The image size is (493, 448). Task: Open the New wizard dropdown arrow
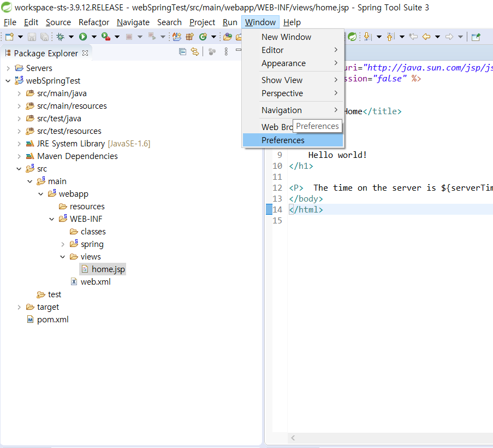click(20, 37)
